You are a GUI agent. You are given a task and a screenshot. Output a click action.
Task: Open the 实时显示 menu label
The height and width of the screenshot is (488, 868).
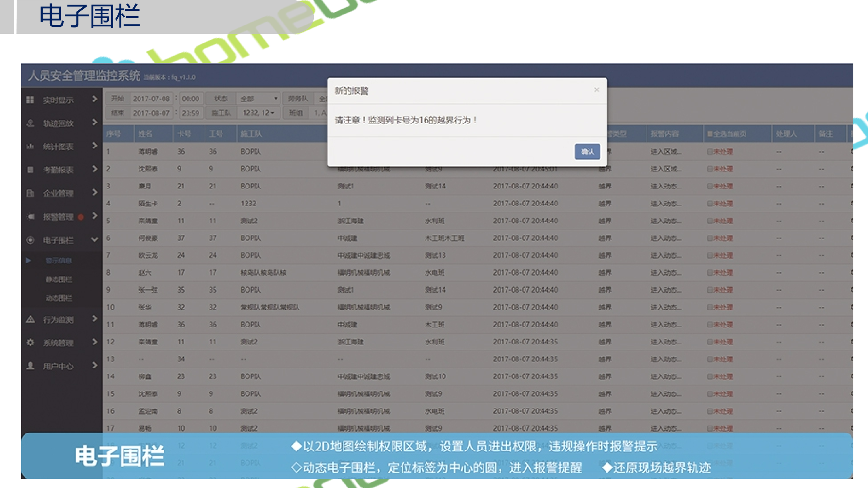[58, 100]
